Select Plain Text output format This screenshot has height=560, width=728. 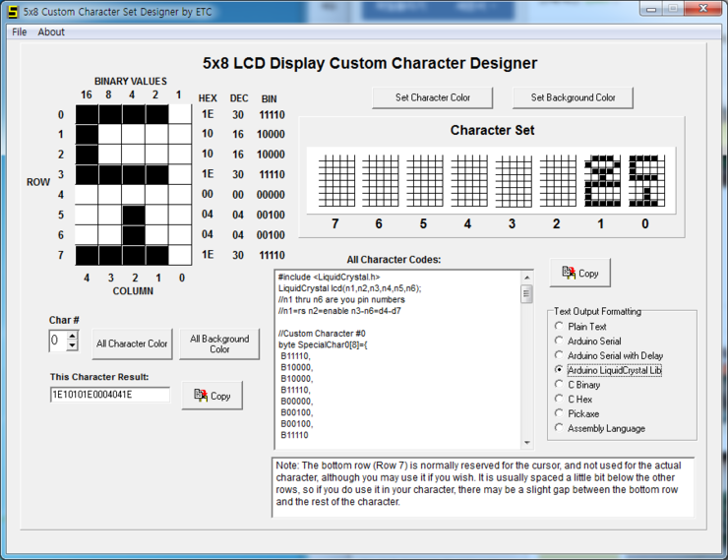point(560,327)
